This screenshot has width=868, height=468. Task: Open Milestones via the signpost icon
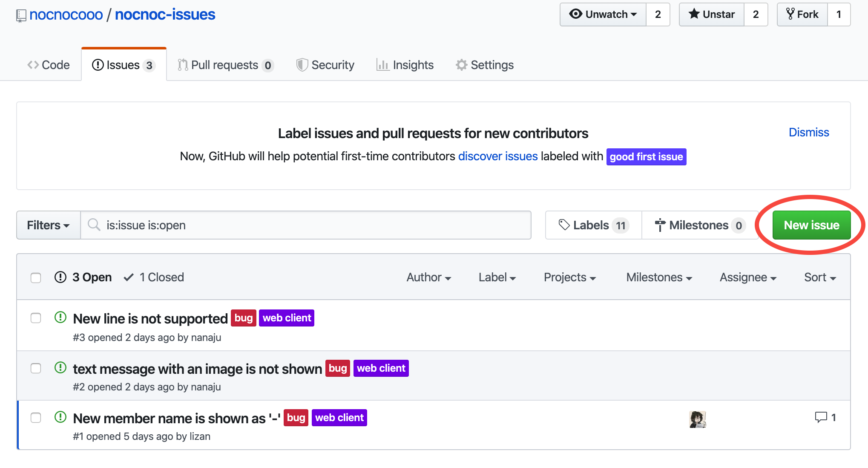click(x=660, y=225)
